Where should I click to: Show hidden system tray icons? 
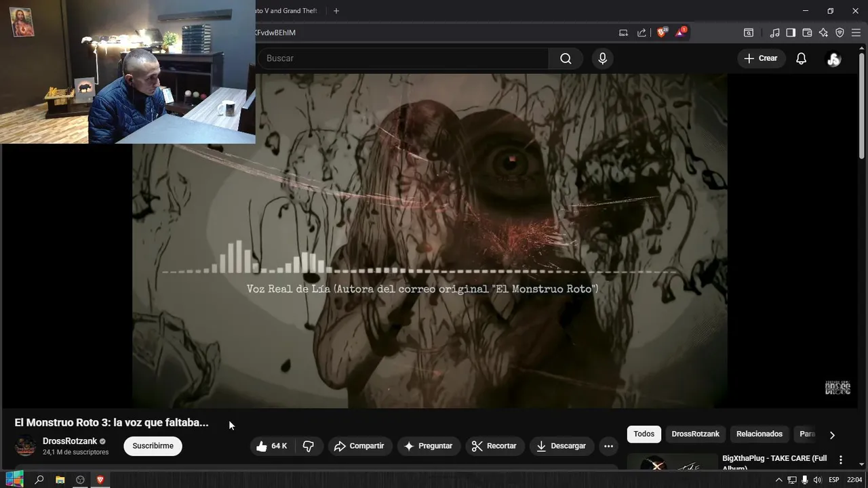[x=778, y=480]
